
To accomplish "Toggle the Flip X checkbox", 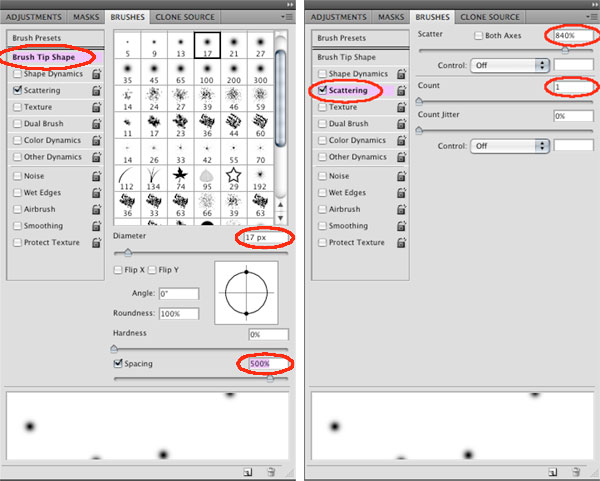I will click(x=119, y=271).
